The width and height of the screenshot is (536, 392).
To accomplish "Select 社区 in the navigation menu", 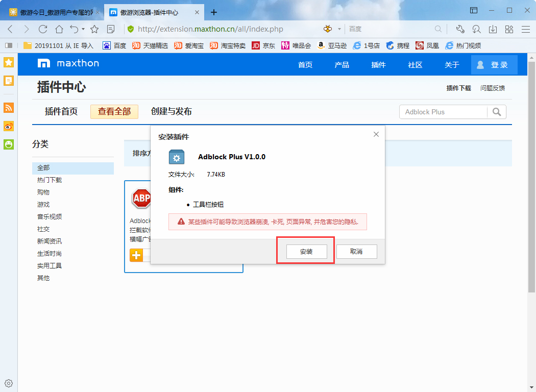I will tap(415, 64).
